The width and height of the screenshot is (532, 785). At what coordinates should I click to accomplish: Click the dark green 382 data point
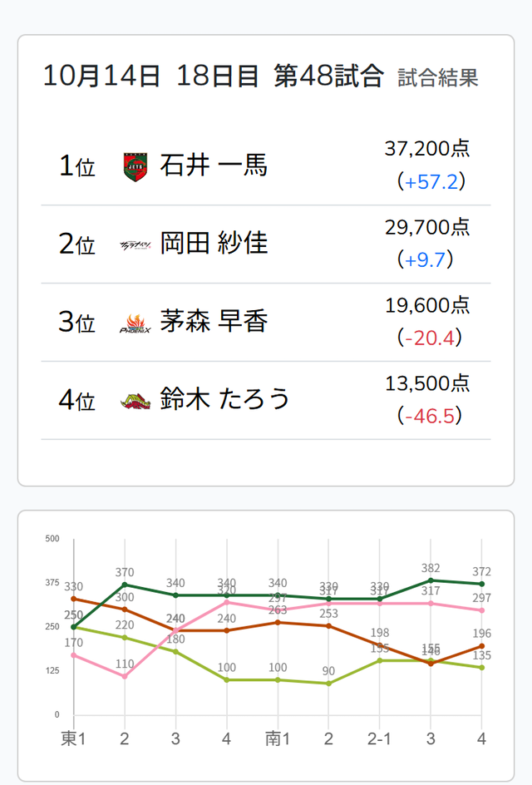pyautogui.click(x=431, y=580)
